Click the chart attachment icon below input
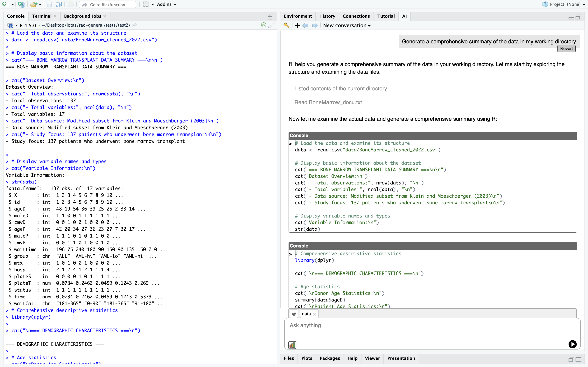Screen dimensions: 588x367 (292, 345)
